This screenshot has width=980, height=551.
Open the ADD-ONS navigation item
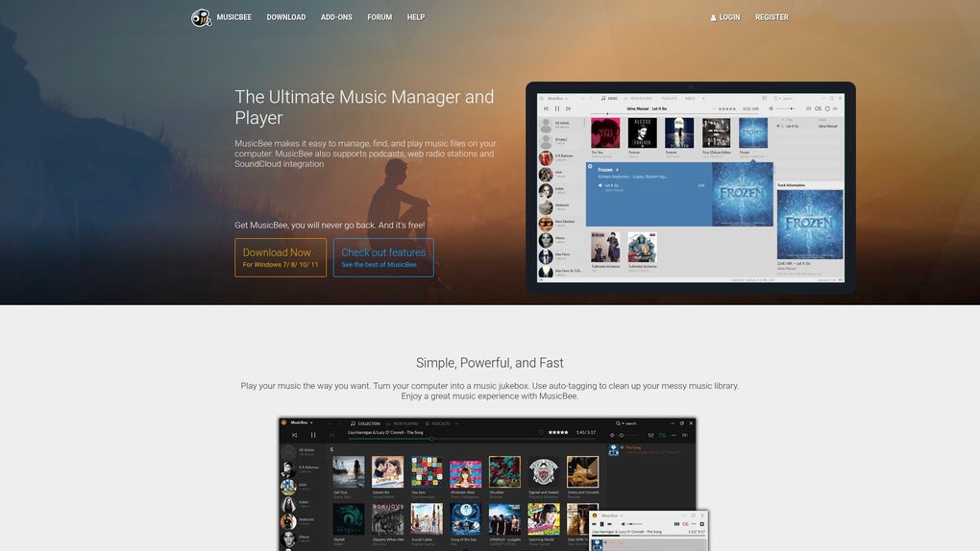[x=337, y=17]
